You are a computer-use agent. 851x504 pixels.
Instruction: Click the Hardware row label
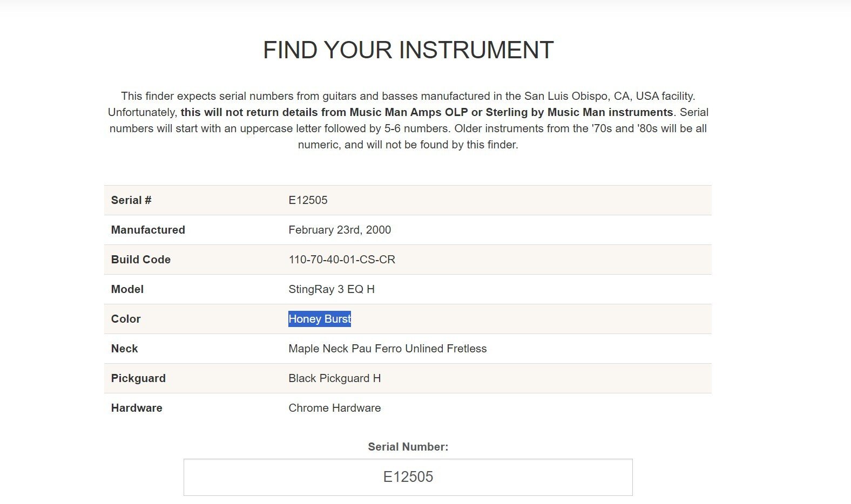137,408
